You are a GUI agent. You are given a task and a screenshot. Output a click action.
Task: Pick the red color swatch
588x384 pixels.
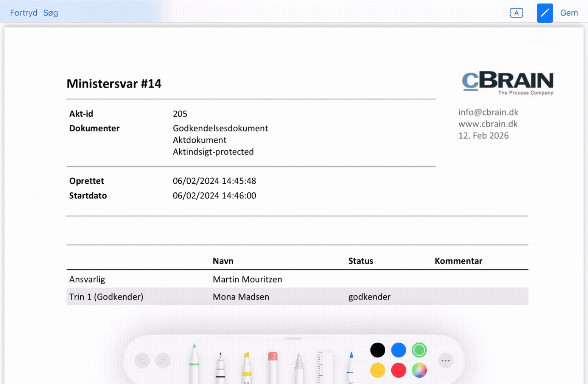tap(398, 370)
